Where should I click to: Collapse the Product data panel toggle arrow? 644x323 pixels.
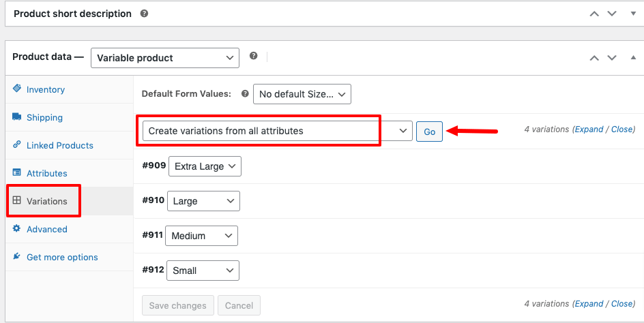633,58
